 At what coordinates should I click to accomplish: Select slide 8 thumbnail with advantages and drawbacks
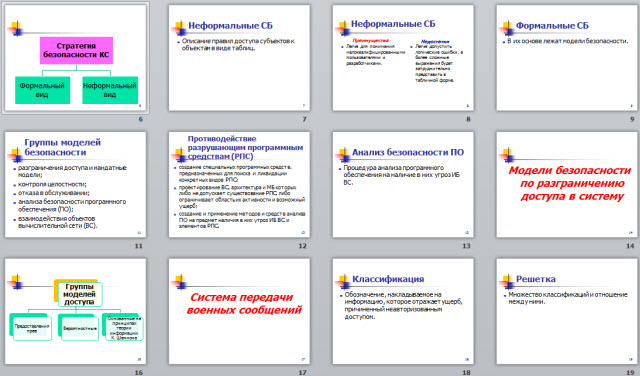click(403, 58)
